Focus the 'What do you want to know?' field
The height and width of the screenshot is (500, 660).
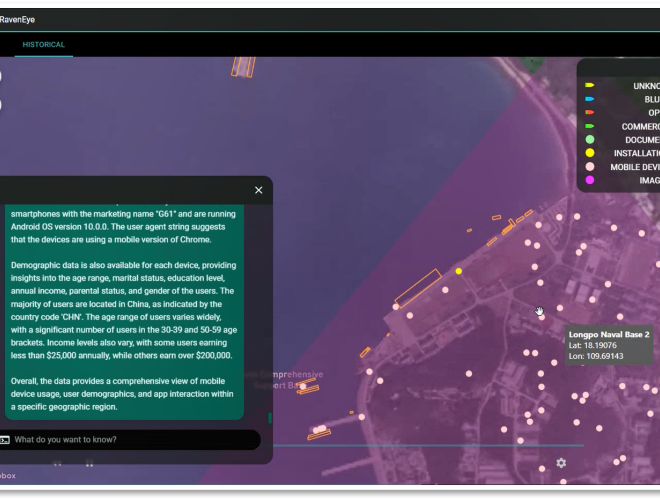click(130, 440)
